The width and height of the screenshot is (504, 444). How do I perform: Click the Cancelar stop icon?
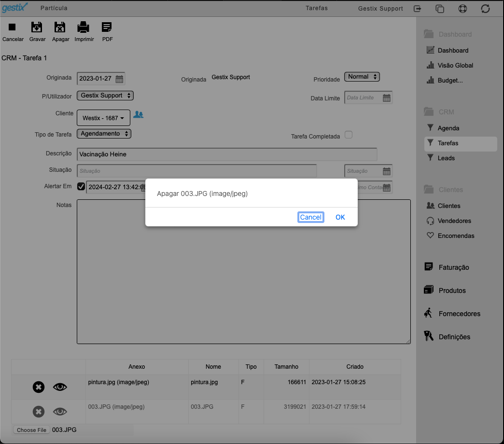[12, 28]
